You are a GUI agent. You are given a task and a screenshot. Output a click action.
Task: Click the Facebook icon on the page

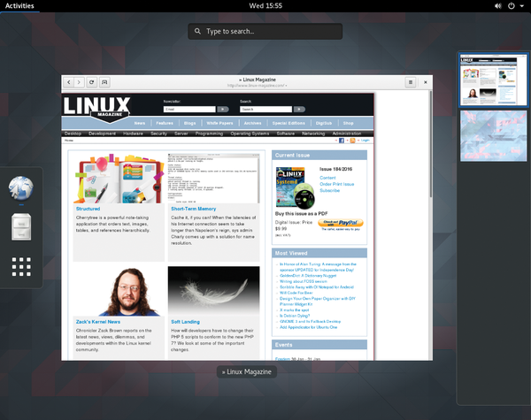342,141
